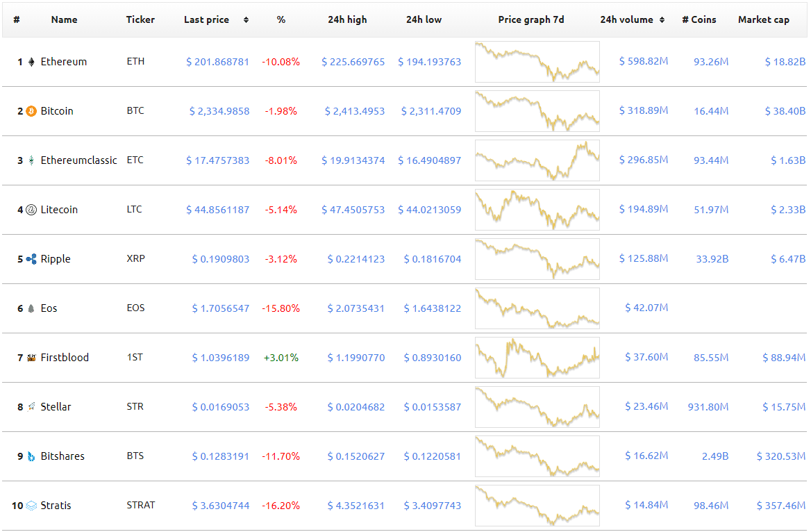Open the Bitshares name link
The height and width of the screenshot is (532, 811).
[62, 456]
